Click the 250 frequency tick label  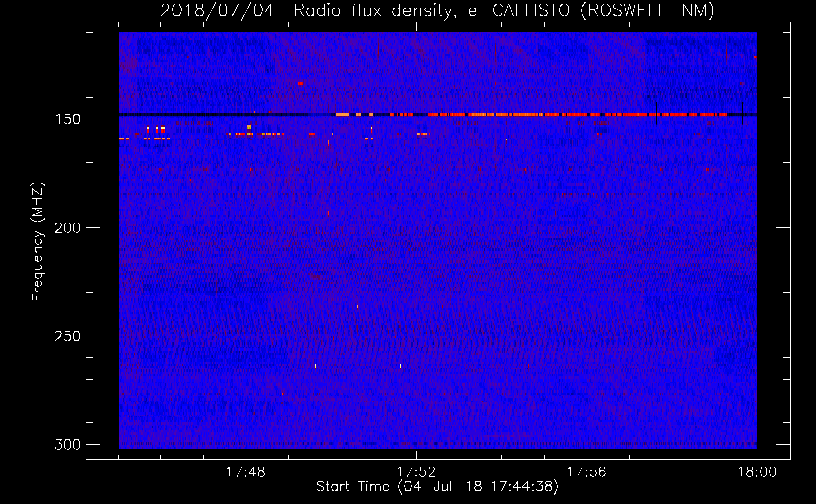coord(68,336)
